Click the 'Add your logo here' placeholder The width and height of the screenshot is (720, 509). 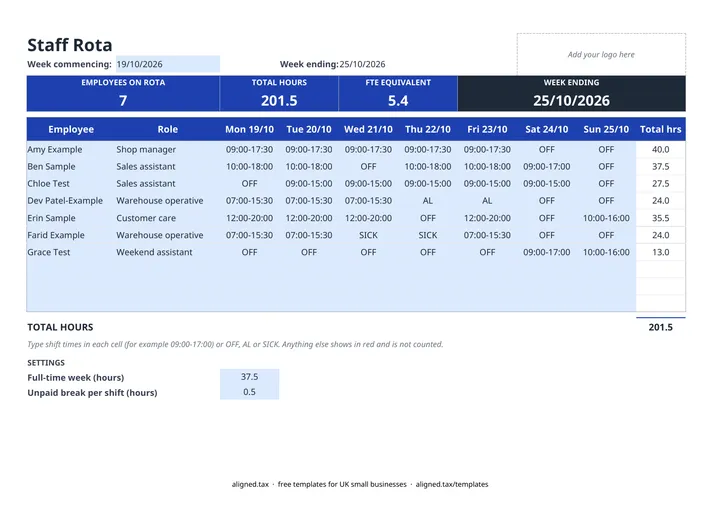pos(601,54)
